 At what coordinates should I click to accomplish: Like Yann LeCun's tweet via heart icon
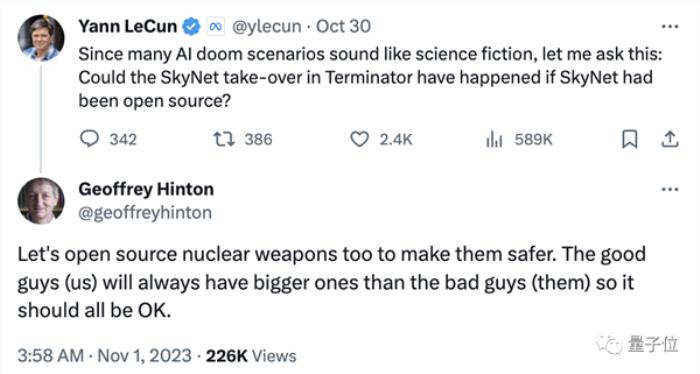point(359,140)
